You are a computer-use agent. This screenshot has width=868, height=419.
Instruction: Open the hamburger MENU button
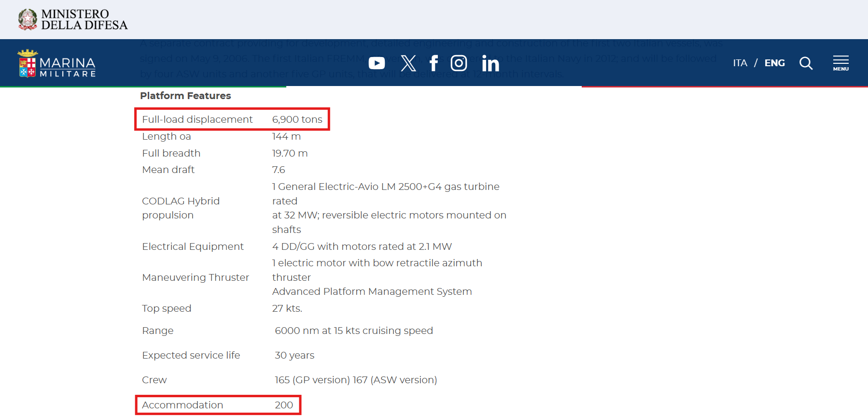pyautogui.click(x=840, y=63)
